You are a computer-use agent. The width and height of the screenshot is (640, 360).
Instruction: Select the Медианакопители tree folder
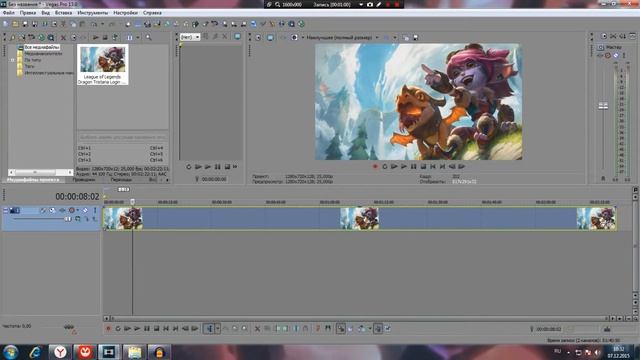pos(43,53)
